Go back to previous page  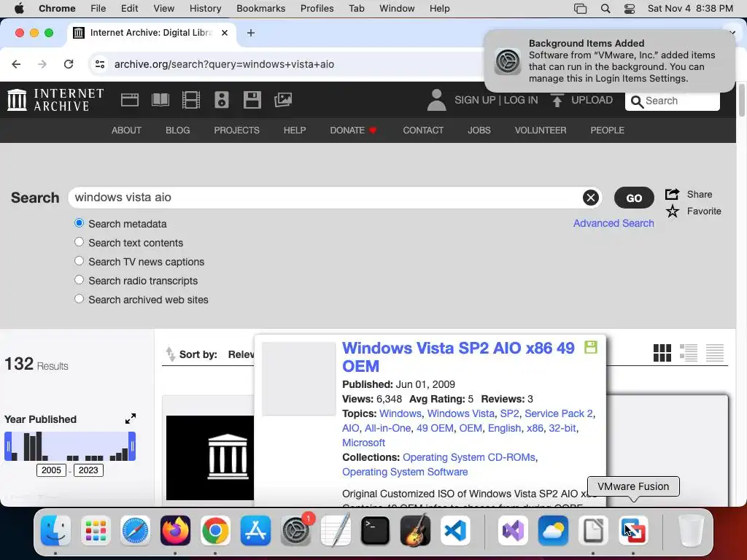click(16, 64)
